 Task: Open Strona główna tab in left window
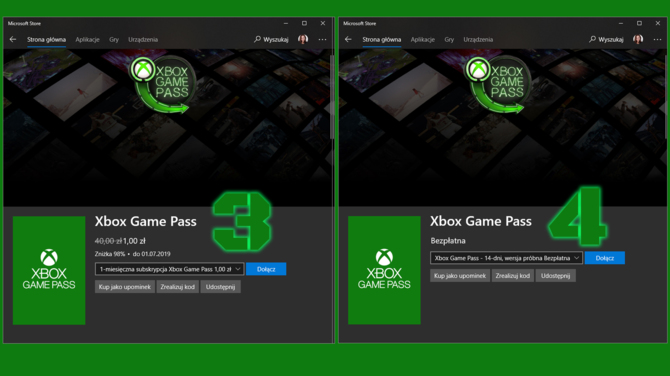47,39
